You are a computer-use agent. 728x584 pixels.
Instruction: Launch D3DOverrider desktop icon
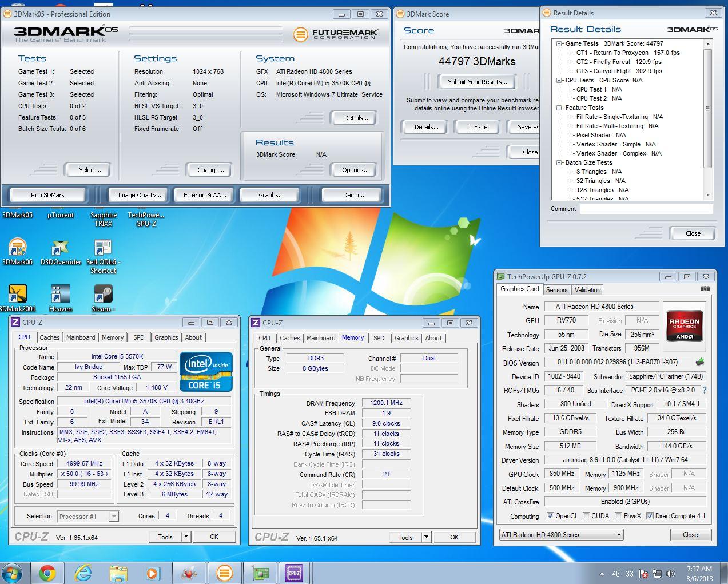click(x=61, y=252)
